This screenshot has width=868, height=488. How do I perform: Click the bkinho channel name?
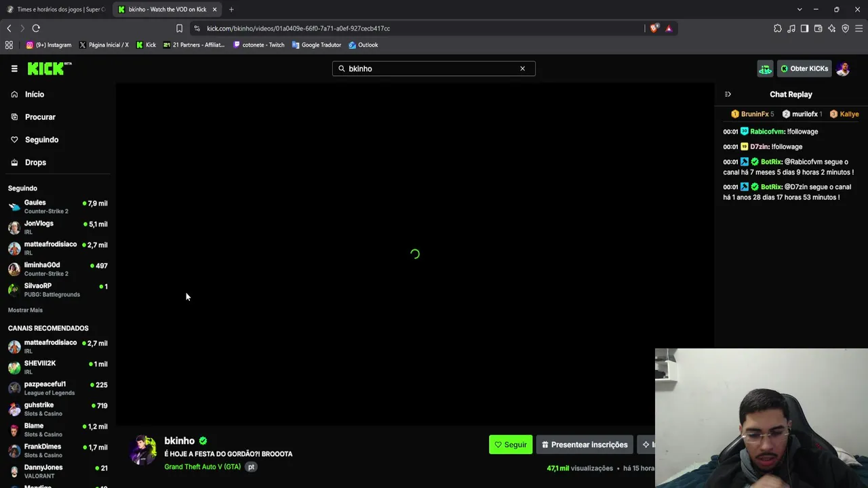coord(179,441)
